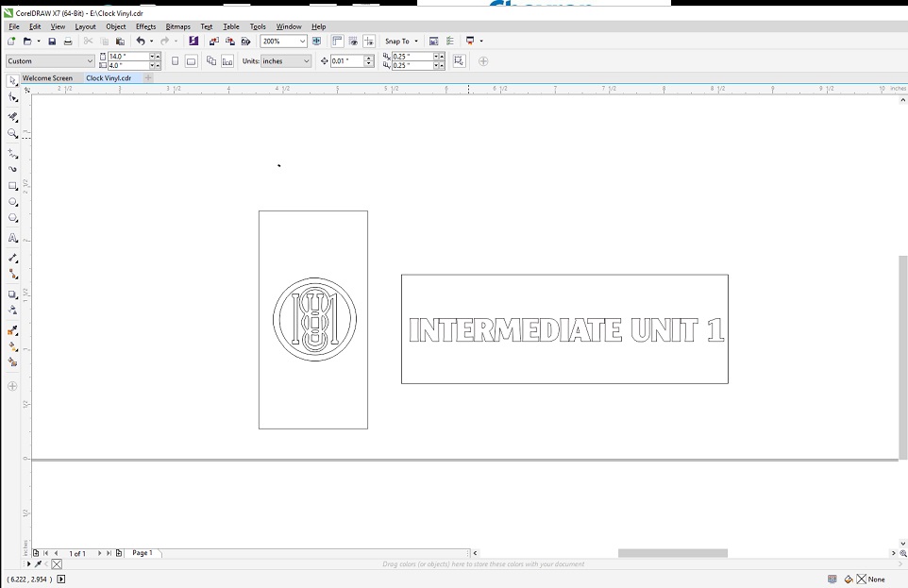Click the page width 14.0 field
Viewport: 908px width, 588px height.
128,57
